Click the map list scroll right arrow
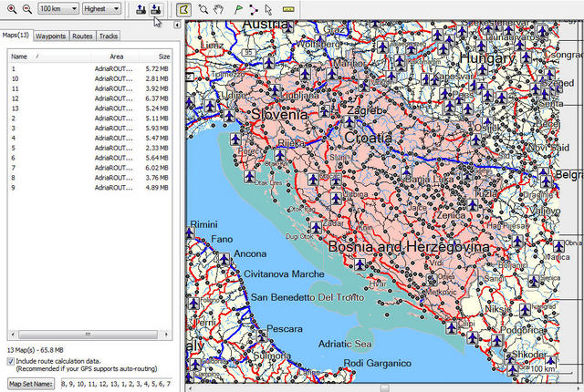 click(166, 335)
